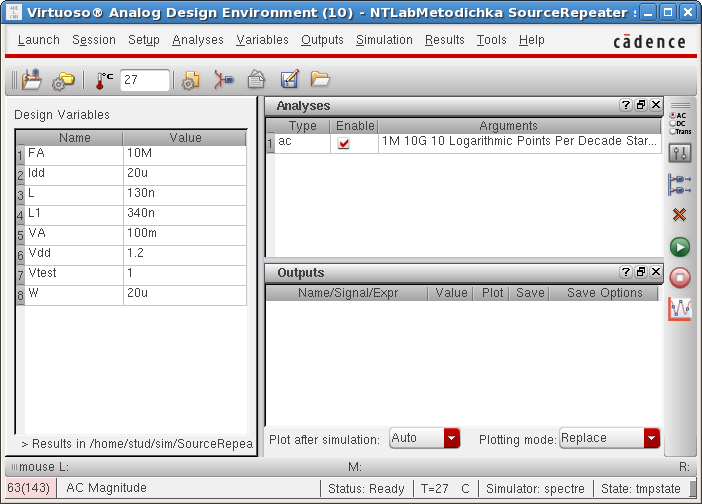Select the ac analysis arguments cell
Viewport: 702px width, 504px height.
click(519, 143)
